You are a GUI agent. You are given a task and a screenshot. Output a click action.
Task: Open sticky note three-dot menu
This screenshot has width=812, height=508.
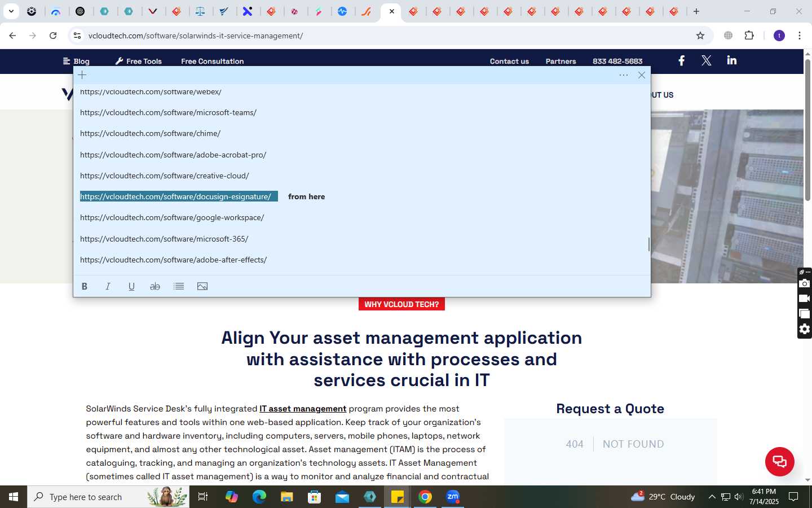624,75
